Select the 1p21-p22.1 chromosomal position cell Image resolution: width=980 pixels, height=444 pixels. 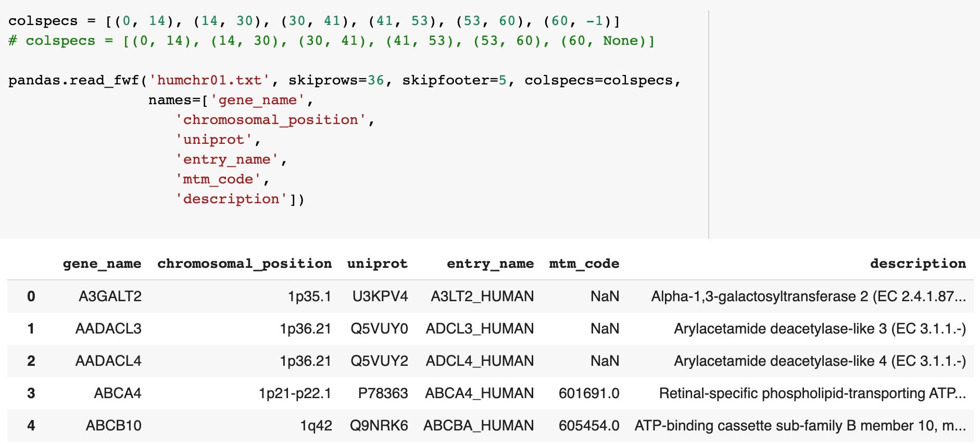point(295,393)
